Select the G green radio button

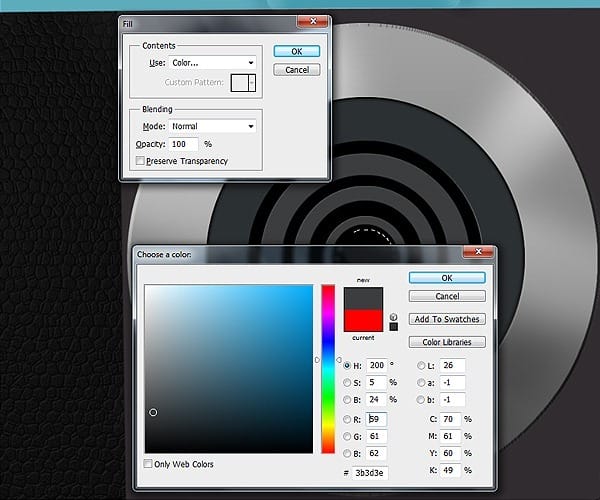tap(347, 436)
